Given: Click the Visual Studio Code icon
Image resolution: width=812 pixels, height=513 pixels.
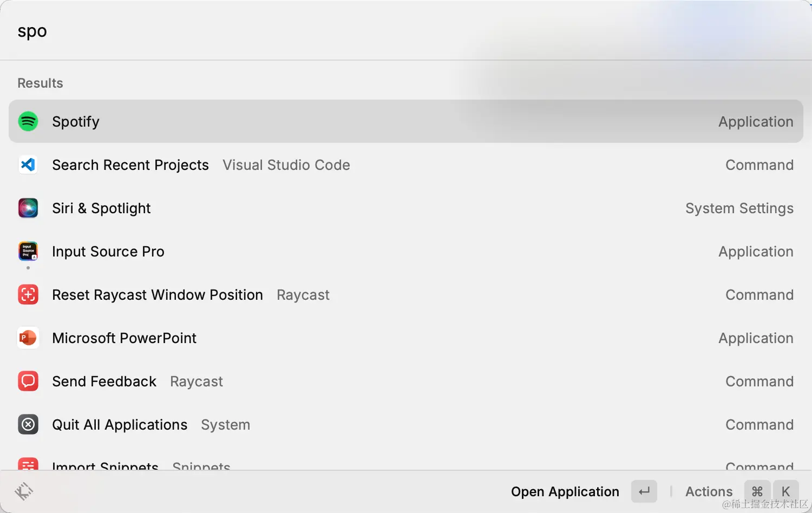Looking at the screenshot, I should tap(28, 165).
